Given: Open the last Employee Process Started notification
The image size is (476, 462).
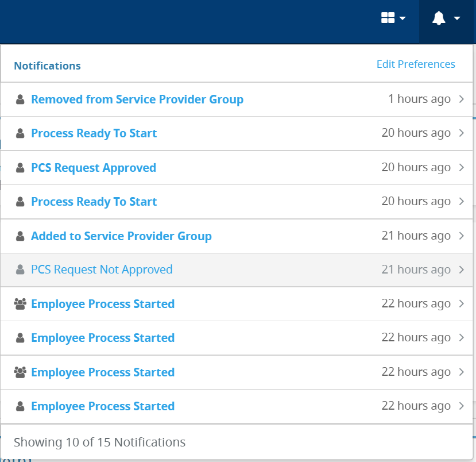Looking at the screenshot, I should coord(103,406).
